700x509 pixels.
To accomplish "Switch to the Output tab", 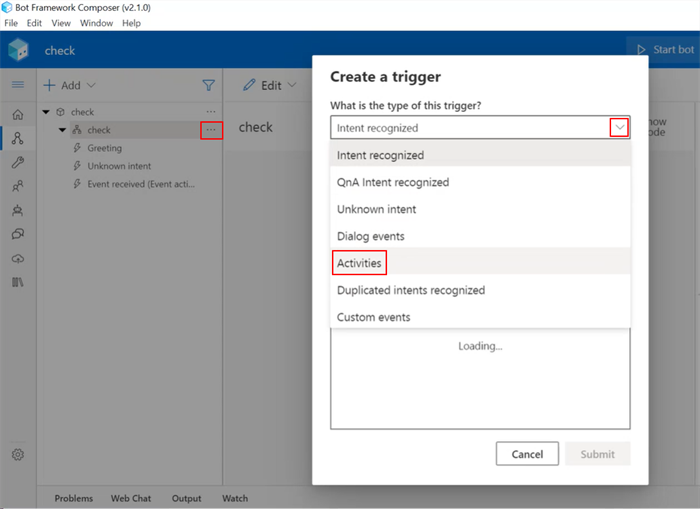I will point(187,498).
